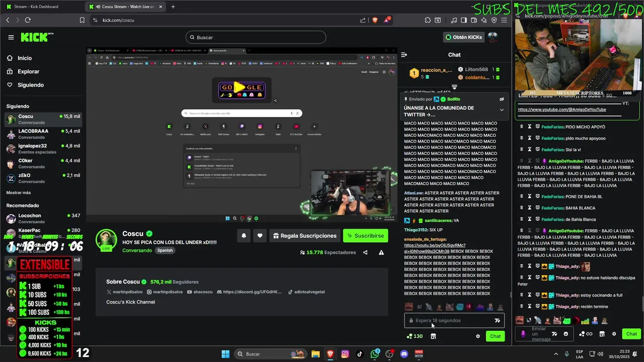Open Brave Rewards triangle icon

(x=387, y=20)
